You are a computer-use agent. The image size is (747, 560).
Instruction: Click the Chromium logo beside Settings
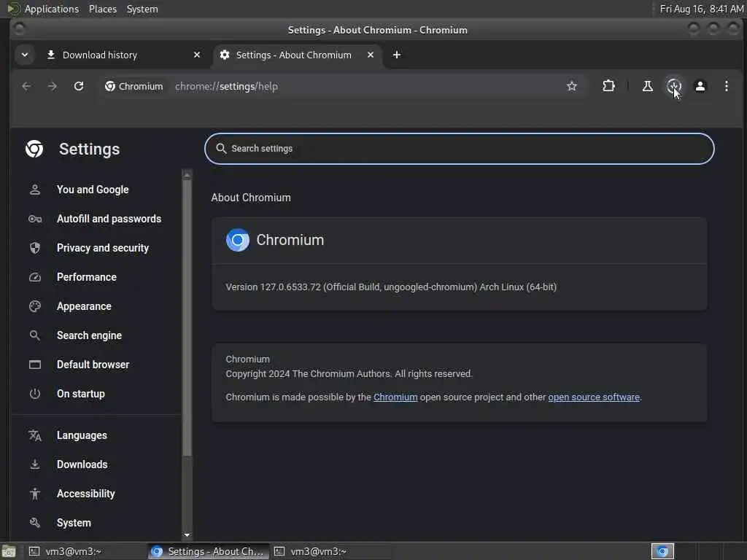pos(34,149)
